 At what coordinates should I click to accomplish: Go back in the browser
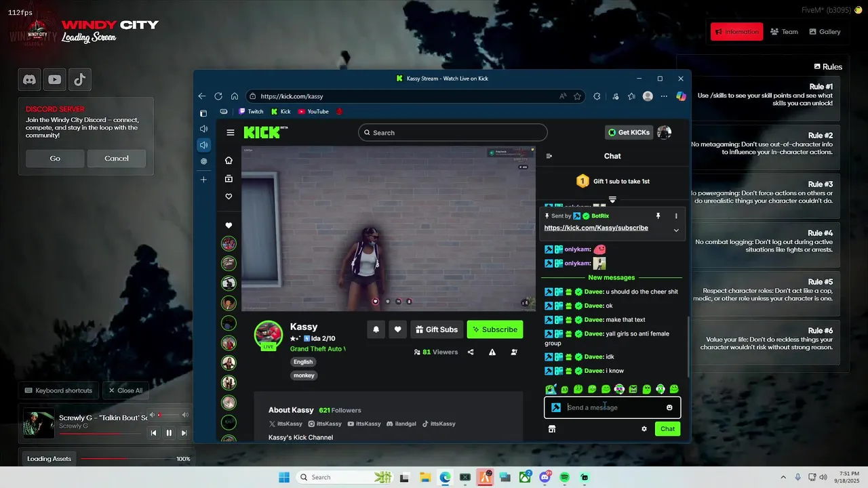[202, 96]
